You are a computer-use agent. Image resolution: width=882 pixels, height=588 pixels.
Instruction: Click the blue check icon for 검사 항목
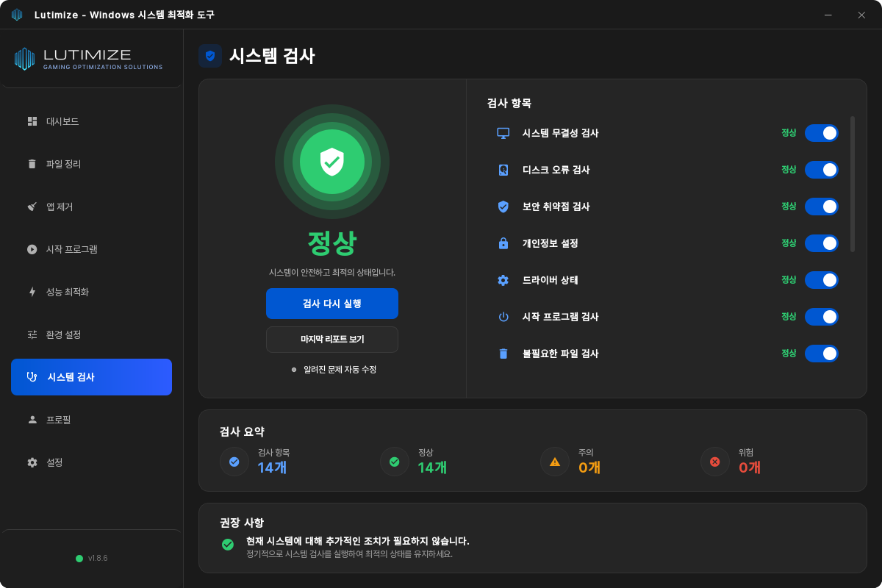point(234,462)
